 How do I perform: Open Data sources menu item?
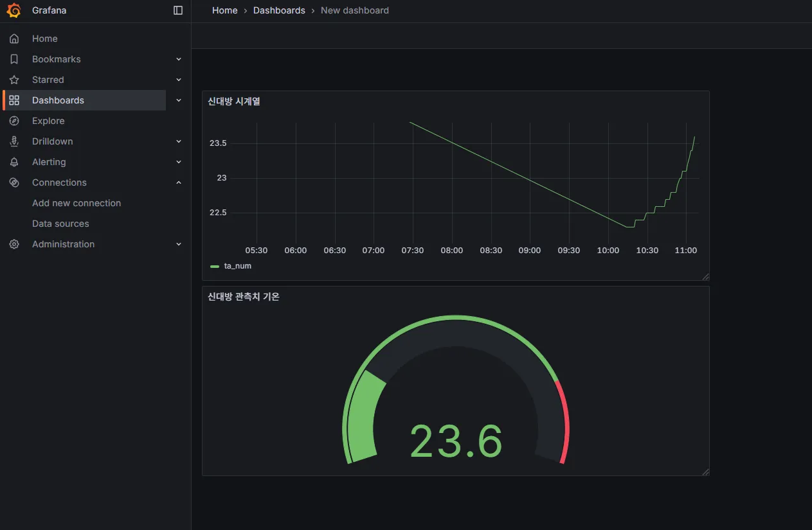(x=60, y=224)
